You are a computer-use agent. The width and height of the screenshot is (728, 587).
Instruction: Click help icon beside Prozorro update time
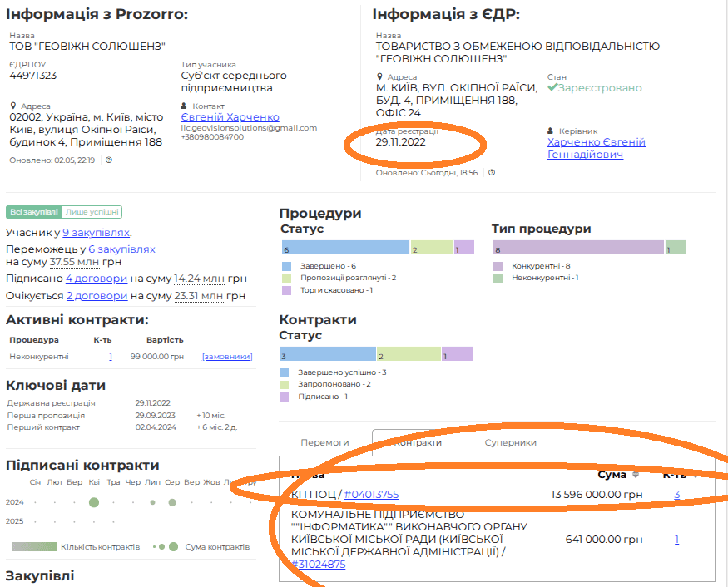(109, 160)
